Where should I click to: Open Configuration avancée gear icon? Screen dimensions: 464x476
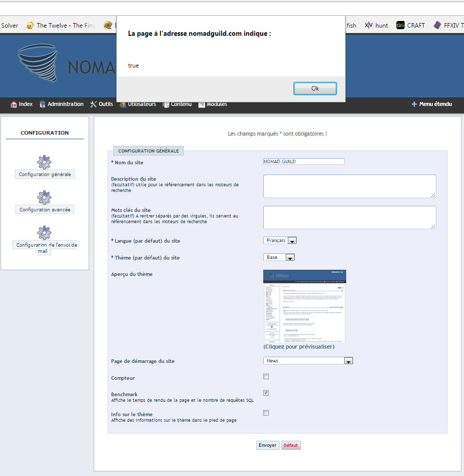tap(45, 198)
